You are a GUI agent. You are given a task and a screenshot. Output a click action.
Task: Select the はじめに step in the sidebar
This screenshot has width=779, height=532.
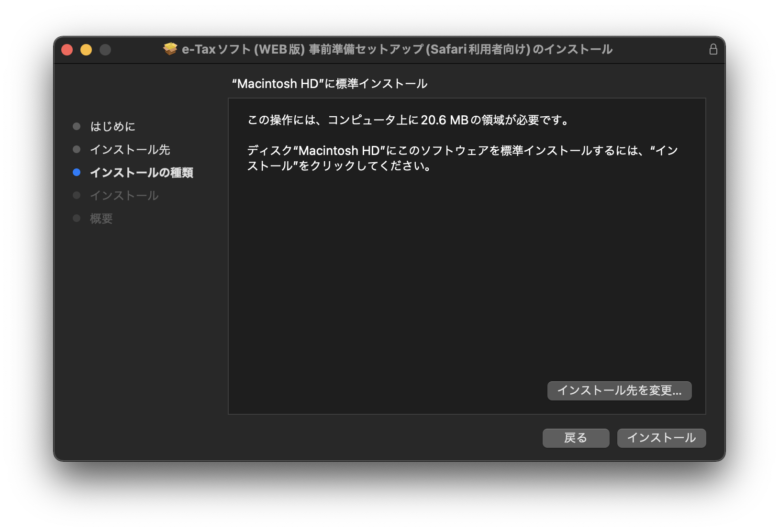pos(113,126)
